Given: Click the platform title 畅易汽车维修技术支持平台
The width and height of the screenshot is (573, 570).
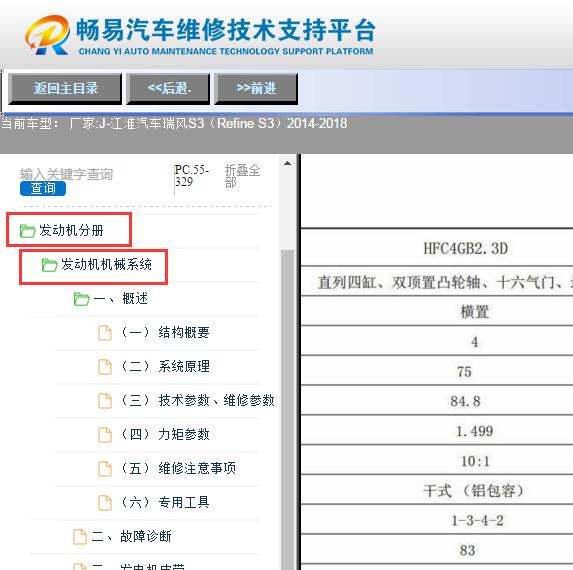Looking at the screenshot, I should (x=226, y=30).
